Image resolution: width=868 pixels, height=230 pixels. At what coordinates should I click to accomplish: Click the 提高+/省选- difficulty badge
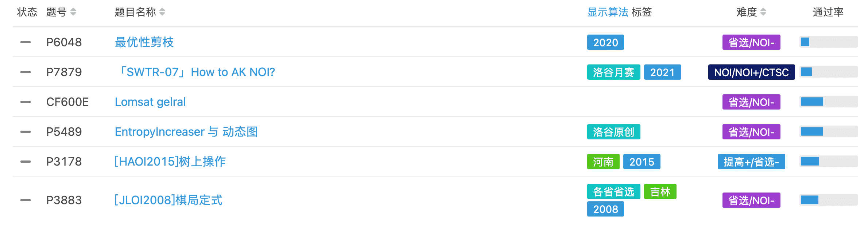751,162
